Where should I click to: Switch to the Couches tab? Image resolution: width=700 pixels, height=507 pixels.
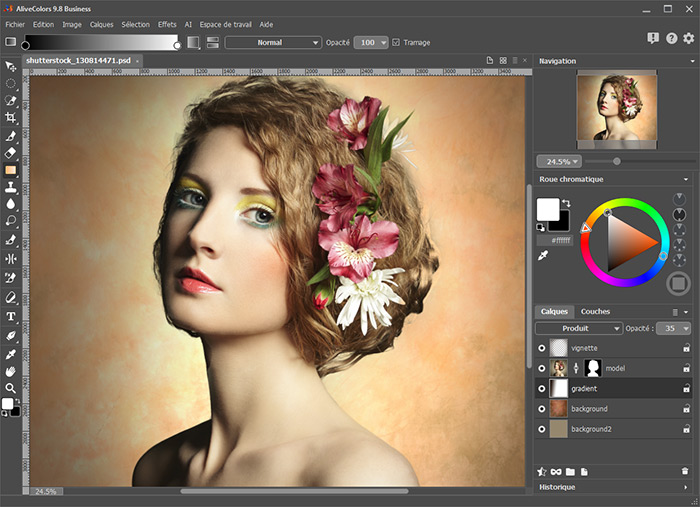[595, 312]
